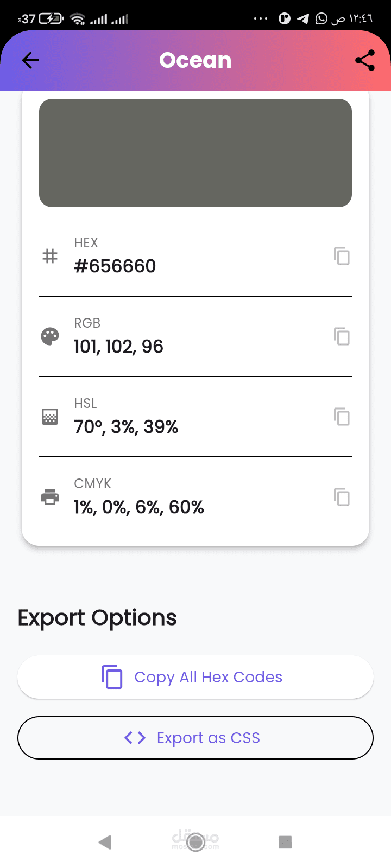
Task: Copy the CMYK color value
Action: point(342,497)
